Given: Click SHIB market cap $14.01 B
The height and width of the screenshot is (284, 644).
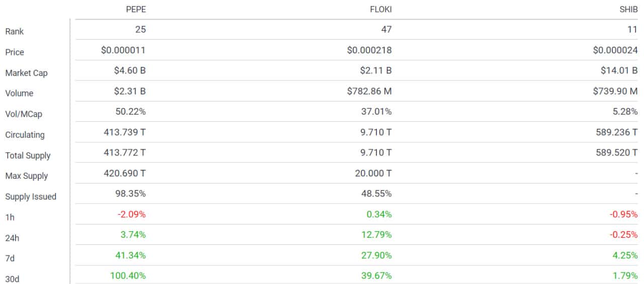Looking at the screenshot, I should tap(619, 70).
